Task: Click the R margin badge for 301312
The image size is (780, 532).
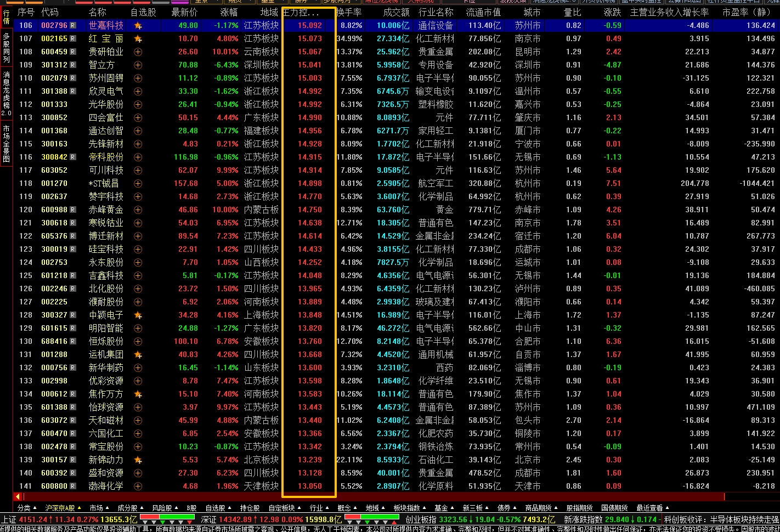Action: point(73,65)
